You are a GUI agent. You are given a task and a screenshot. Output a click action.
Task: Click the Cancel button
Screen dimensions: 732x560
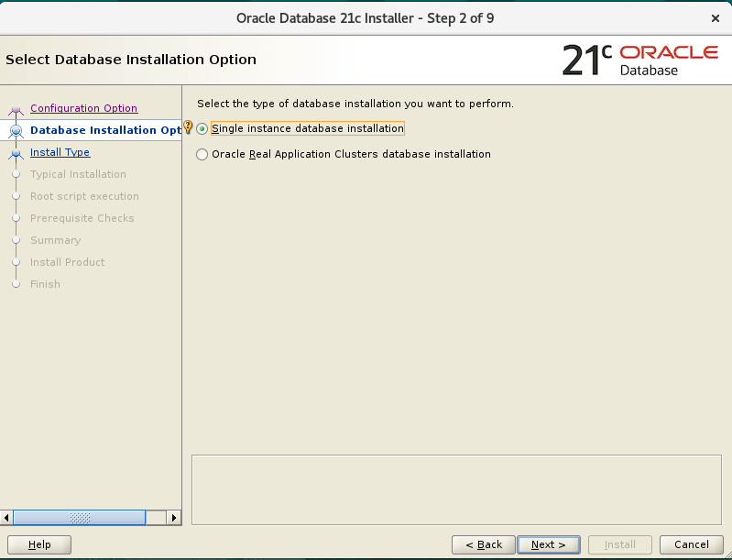692,544
